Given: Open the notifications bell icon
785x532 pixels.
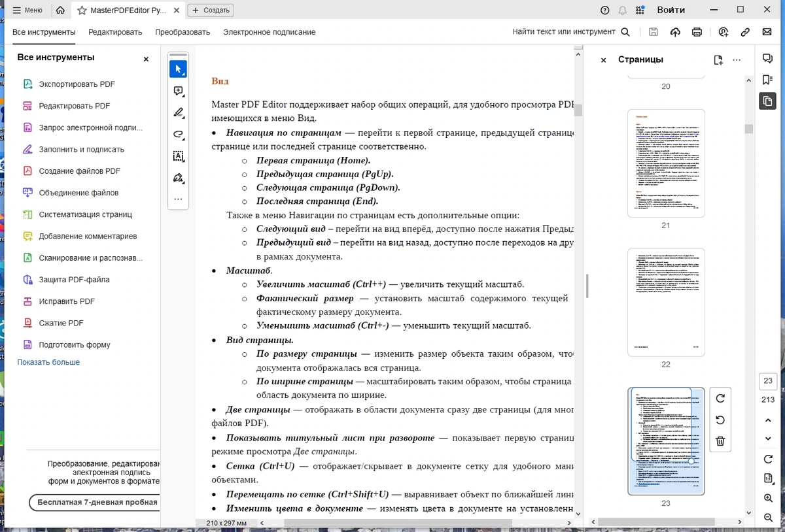Looking at the screenshot, I should pyautogui.click(x=623, y=10).
